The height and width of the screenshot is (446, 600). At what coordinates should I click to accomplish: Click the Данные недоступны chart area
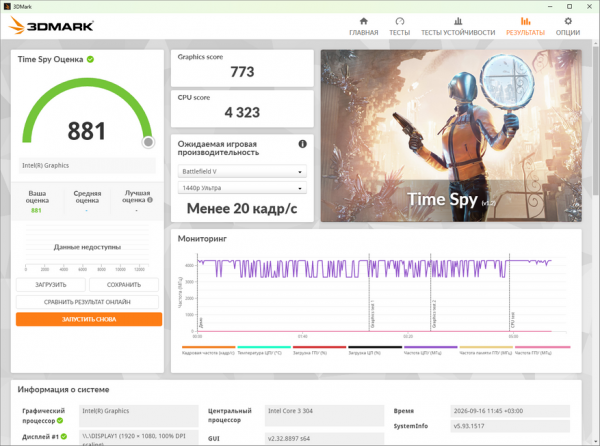87,247
